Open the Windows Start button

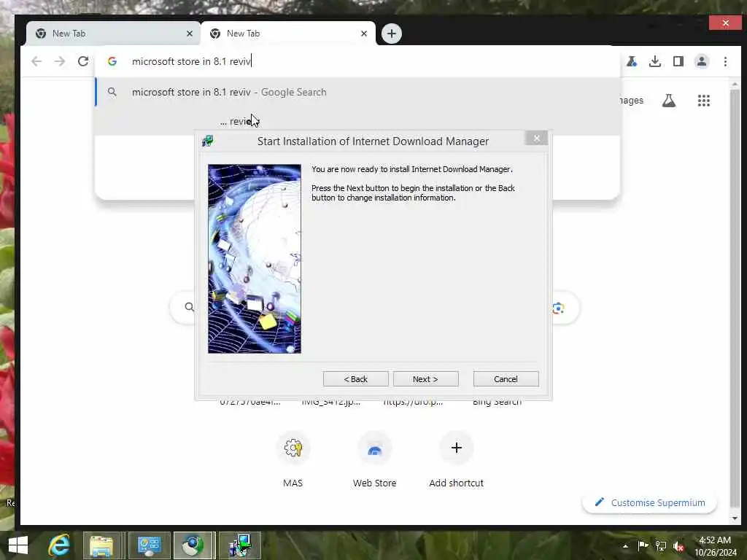[x=18, y=545]
